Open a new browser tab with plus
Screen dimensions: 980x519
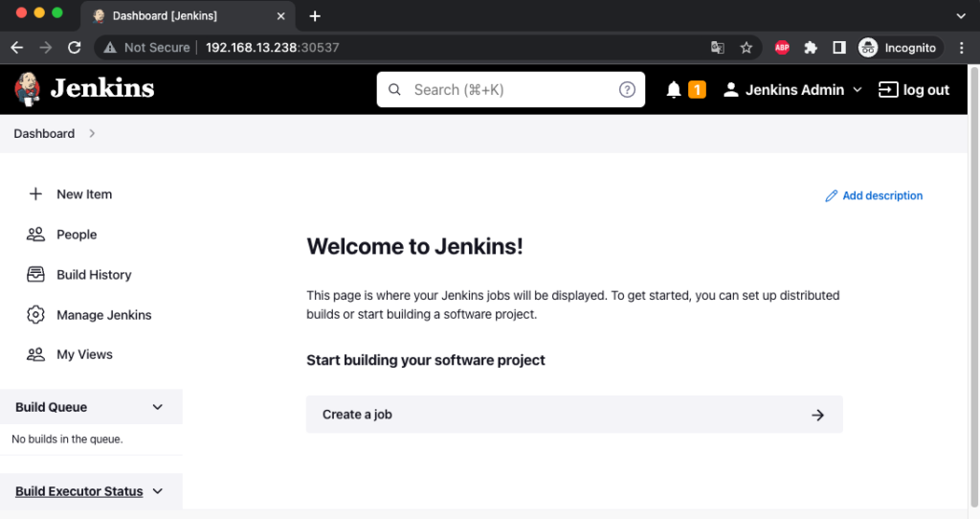click(x=315, y=16)
